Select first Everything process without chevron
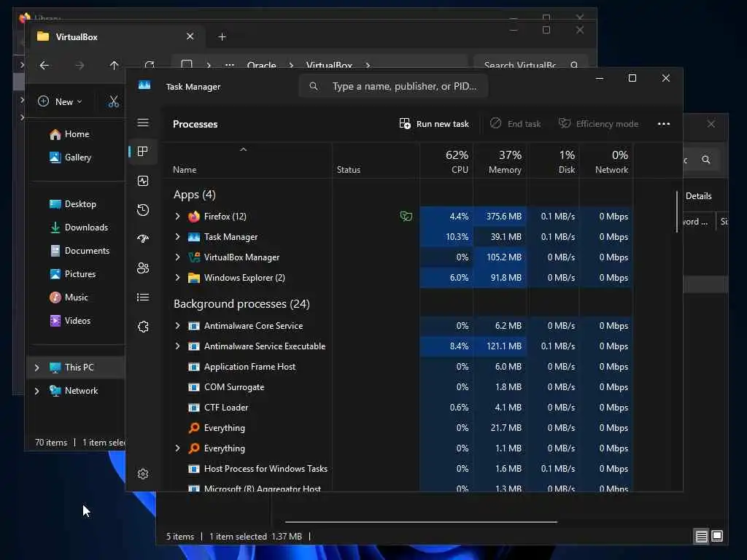The height and width of the screenshot is (560, 747). [x=225, y=427]
